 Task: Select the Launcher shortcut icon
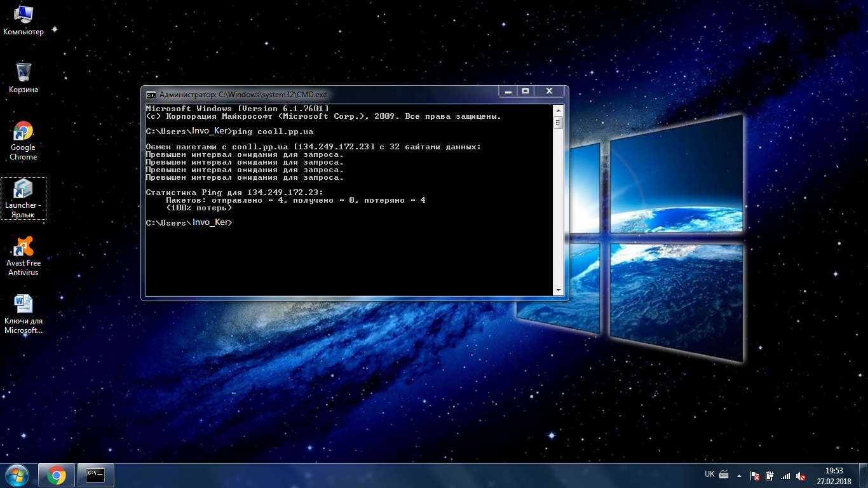(23, 196)
